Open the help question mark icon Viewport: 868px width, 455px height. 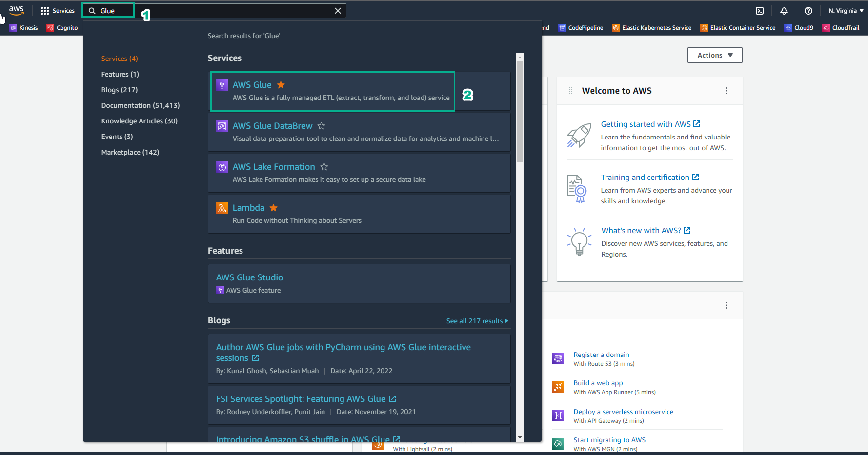click(x=808, y=11)
